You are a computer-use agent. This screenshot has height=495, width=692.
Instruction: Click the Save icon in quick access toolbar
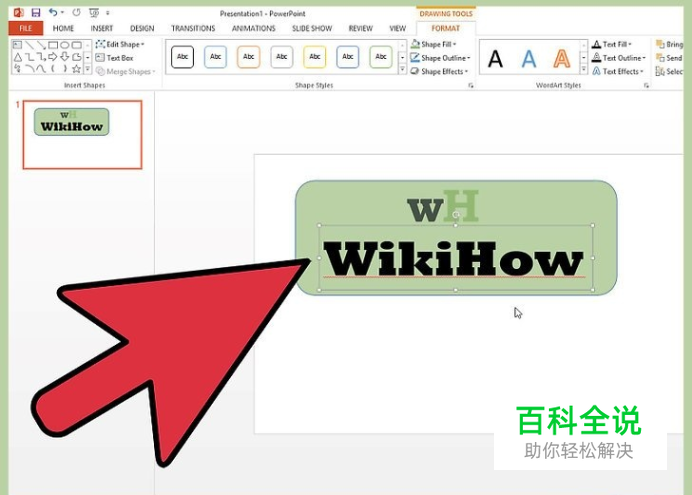tap(36, 12)
